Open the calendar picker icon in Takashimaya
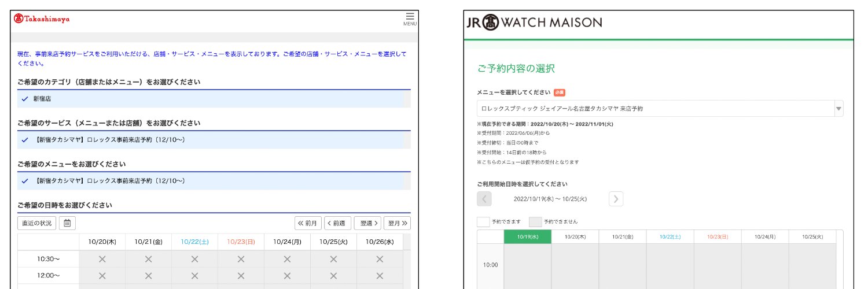 pos(67,223)
